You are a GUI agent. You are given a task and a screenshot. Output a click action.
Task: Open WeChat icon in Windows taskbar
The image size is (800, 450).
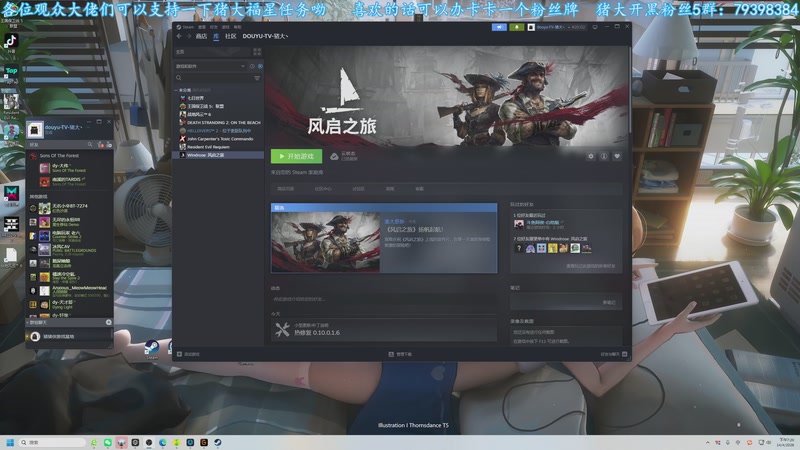[x=108, y=442]
